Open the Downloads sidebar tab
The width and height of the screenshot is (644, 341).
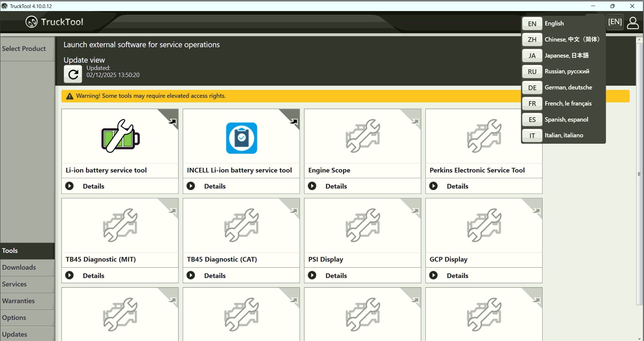pos(27,268)
